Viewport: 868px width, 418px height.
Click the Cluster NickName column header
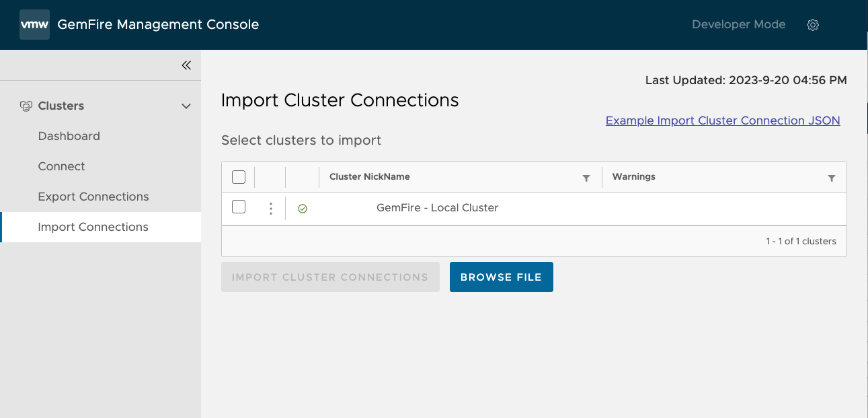(370, 176)
